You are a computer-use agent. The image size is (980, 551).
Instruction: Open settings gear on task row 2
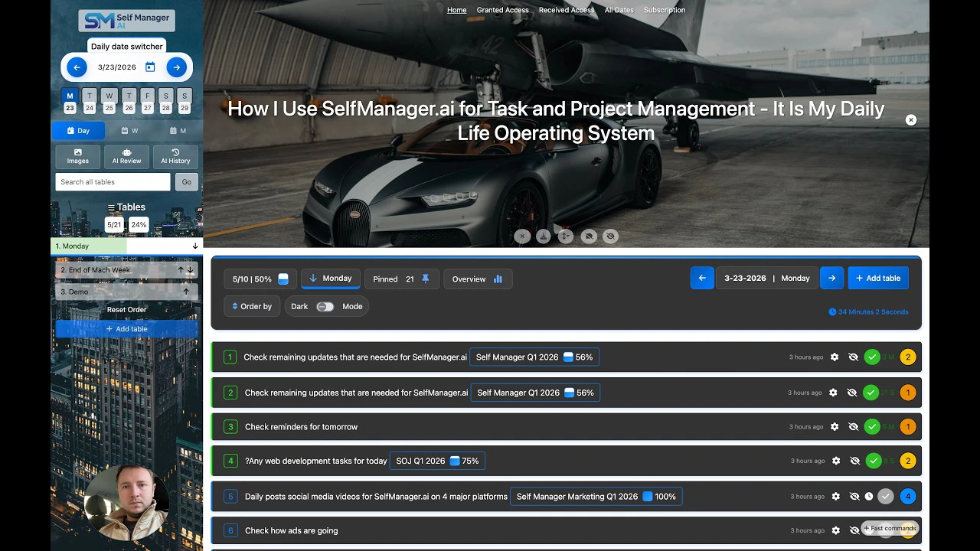point(833,393)
